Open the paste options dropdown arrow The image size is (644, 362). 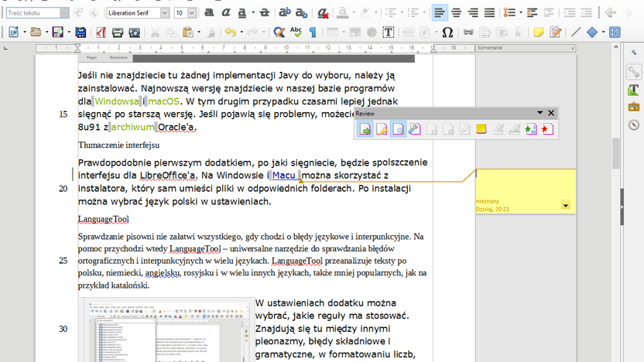click(199, 32)
